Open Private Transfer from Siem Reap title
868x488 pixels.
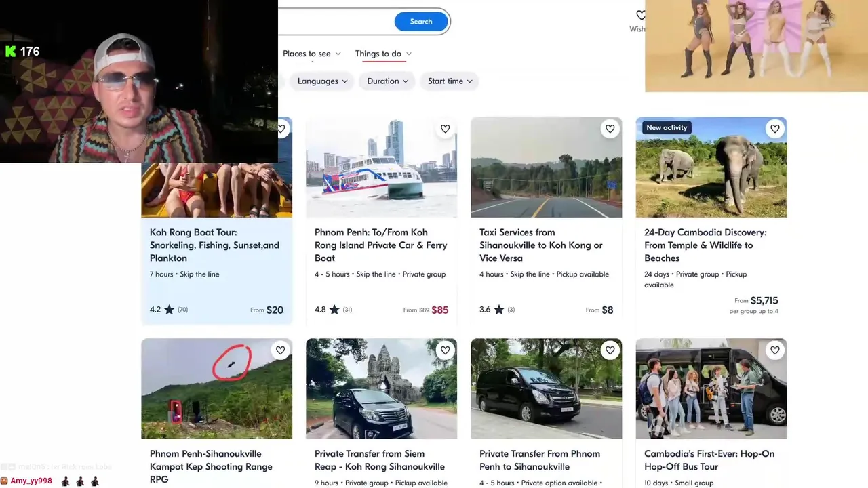(380, 460)
